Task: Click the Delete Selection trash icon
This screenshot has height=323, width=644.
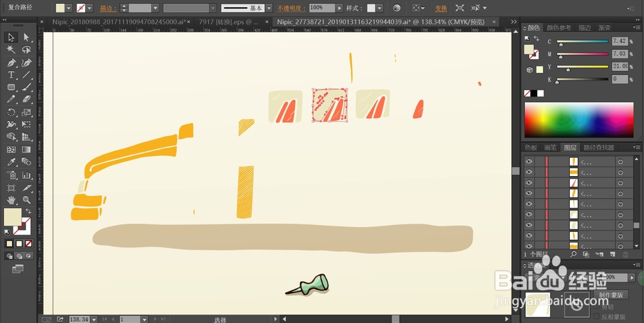Action: click(625, 255)
